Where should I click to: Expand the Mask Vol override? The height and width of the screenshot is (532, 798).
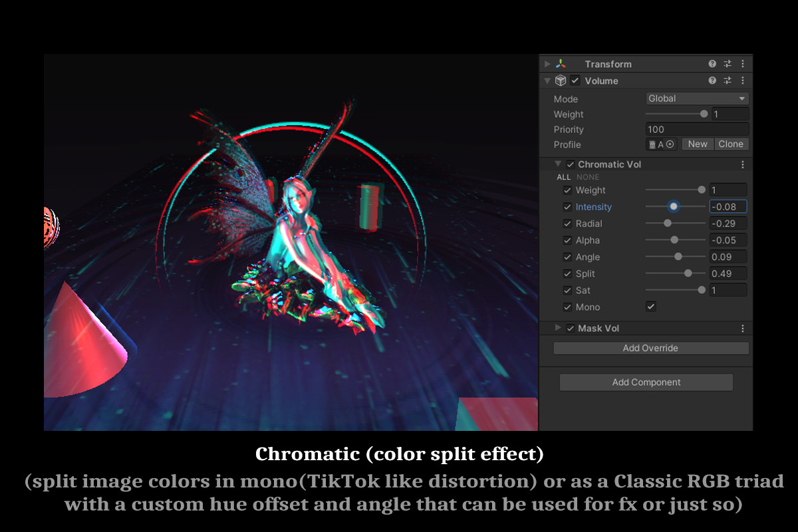click(559, 328)
